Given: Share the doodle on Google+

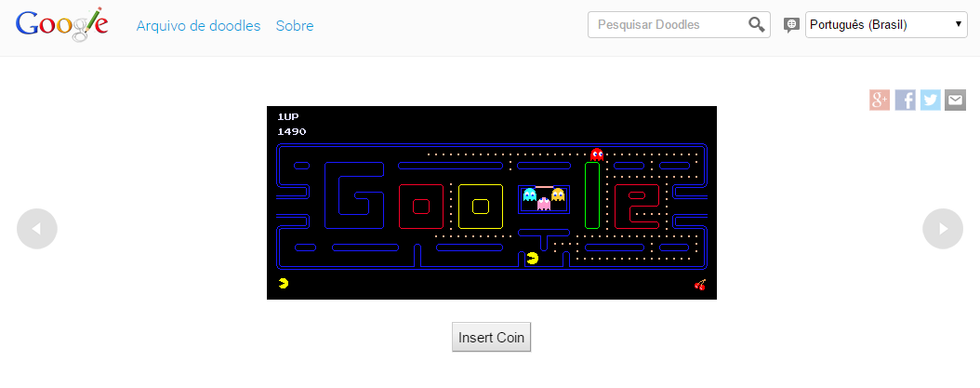Looking at the screenshot, I should tap(880, 100).
